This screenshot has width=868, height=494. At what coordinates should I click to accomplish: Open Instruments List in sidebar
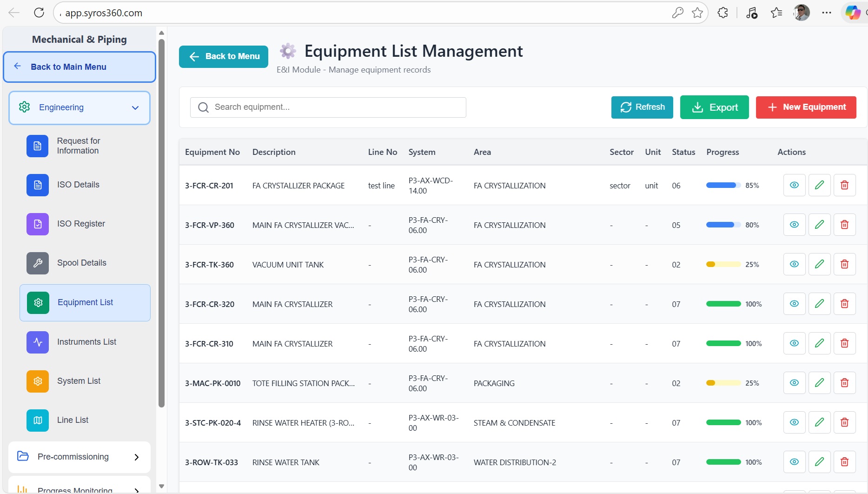click(x=86, y=342)
